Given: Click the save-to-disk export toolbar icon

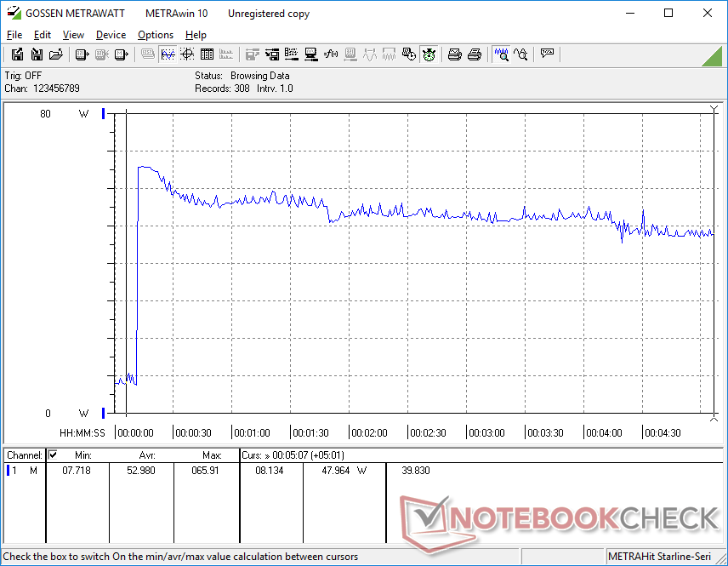Looking at the screenshot, I should tap(17, 54).
